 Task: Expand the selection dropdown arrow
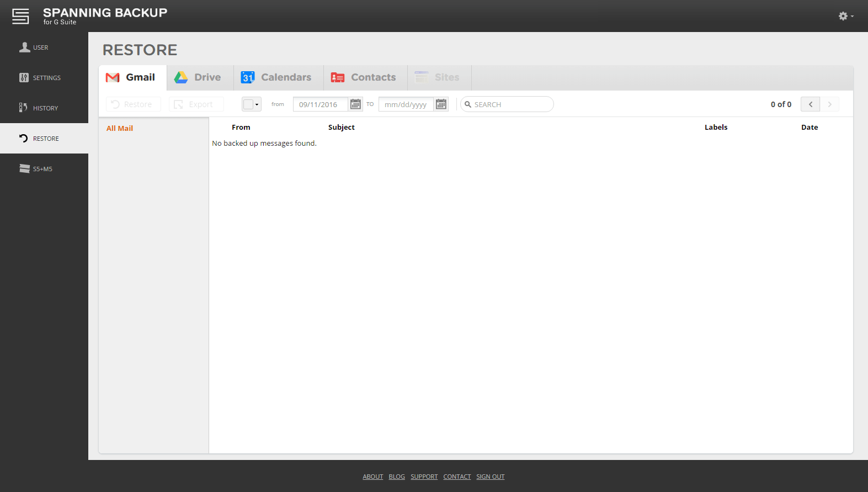coord(257,104)
